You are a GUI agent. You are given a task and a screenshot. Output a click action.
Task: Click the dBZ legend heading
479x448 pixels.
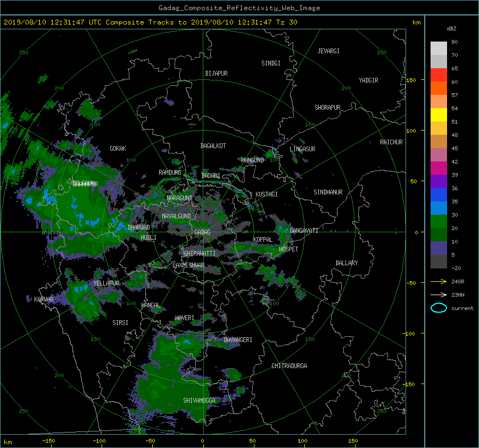451,29
